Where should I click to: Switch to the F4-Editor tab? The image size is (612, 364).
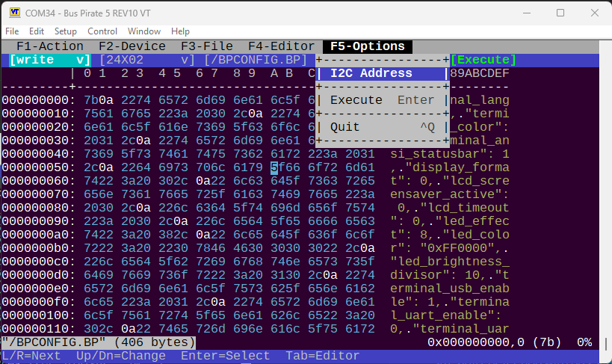(x=282, y=46)
